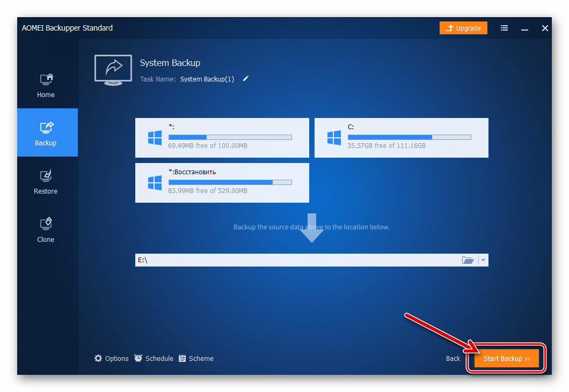
Task: Select the 100.00MB system partition card
Action: (x=222, y=138)
